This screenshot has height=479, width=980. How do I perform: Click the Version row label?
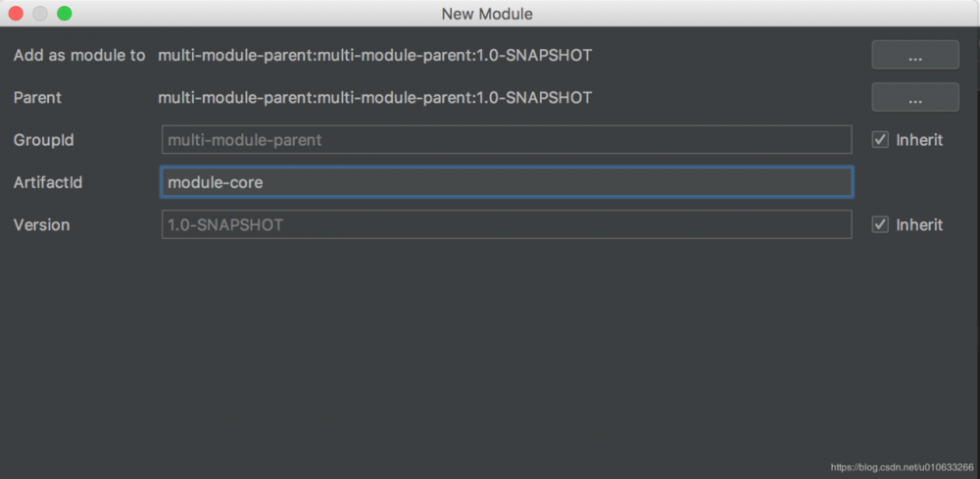(x=41, y=225)
